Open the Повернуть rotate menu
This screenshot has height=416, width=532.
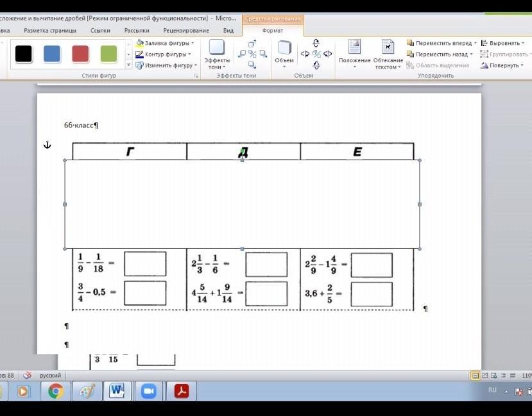502,65
